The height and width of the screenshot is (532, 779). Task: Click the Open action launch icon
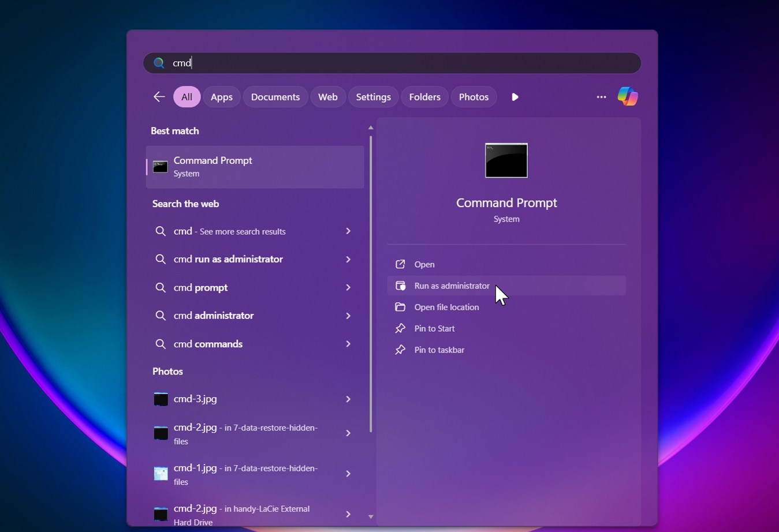400,264
